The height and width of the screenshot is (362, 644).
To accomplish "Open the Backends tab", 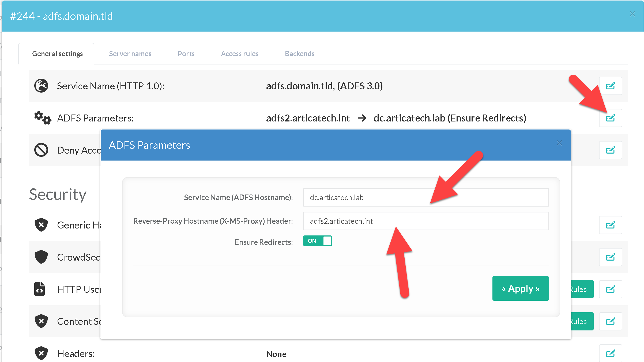I will tap(300, 54).
